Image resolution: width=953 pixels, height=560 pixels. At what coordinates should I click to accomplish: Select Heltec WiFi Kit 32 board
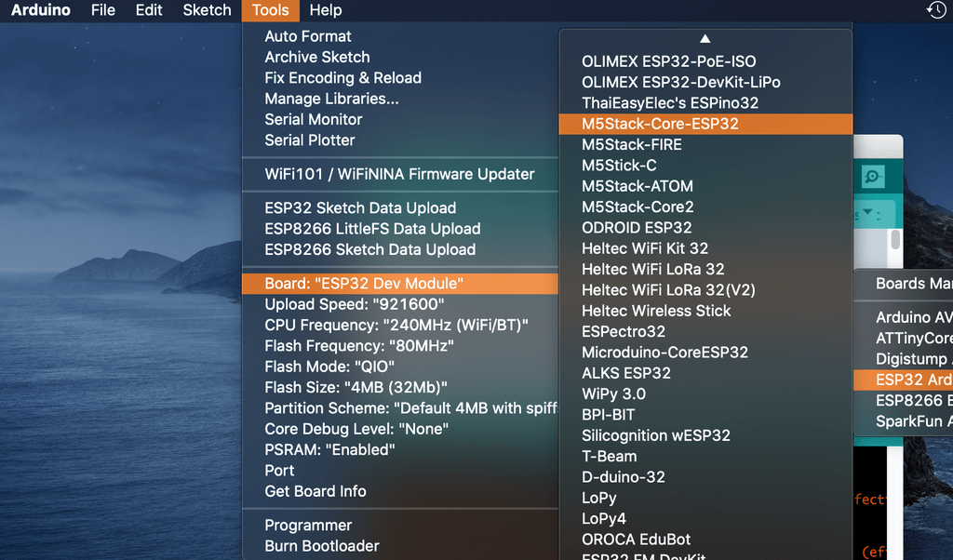pyautogui.click(x=705, y=248)
